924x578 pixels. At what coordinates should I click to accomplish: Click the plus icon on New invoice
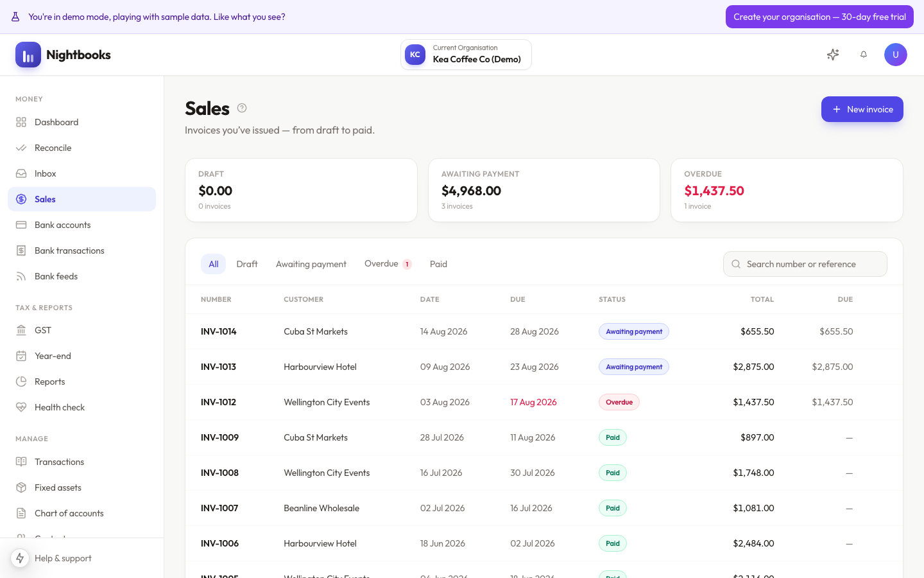coord(837,109)
